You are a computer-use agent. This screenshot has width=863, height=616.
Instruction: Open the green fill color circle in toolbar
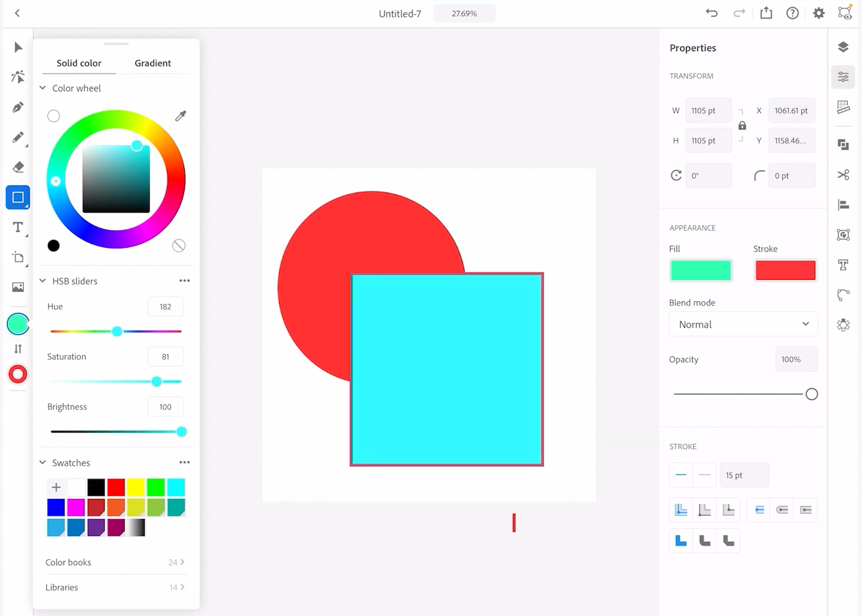point(18,324)
